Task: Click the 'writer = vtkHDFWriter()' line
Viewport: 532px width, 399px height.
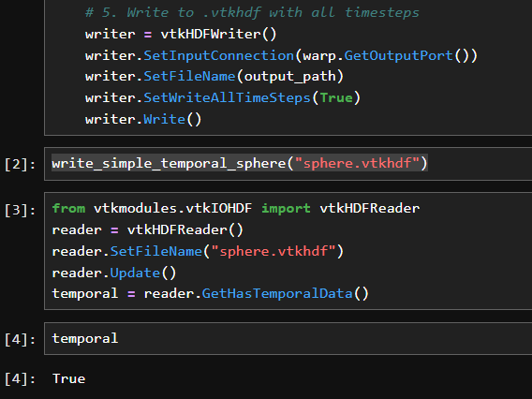Action: [181, 34]
